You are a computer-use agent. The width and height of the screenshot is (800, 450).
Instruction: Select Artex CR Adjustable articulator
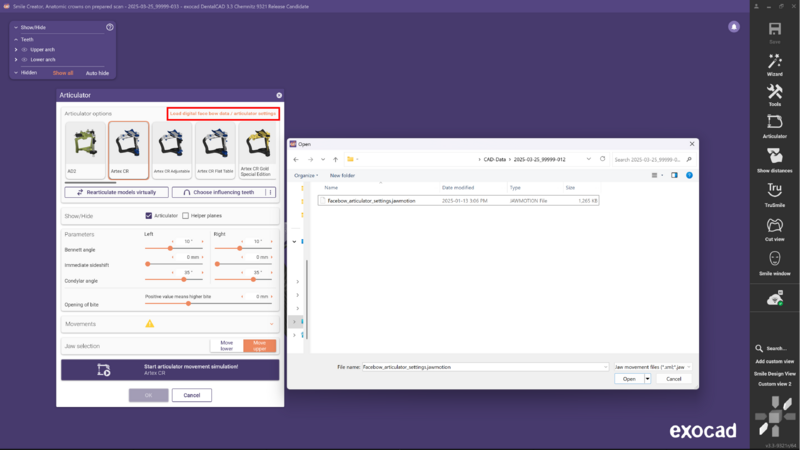(x=171, y=150)
